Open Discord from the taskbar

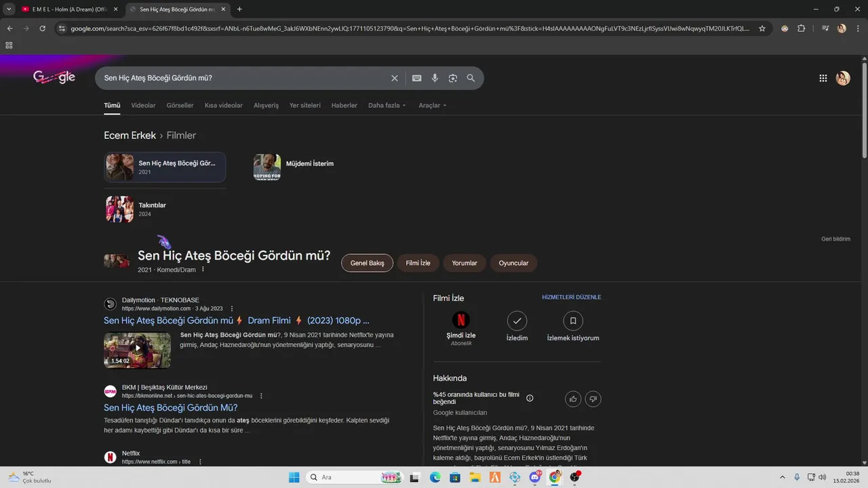(x=535, y=477)
